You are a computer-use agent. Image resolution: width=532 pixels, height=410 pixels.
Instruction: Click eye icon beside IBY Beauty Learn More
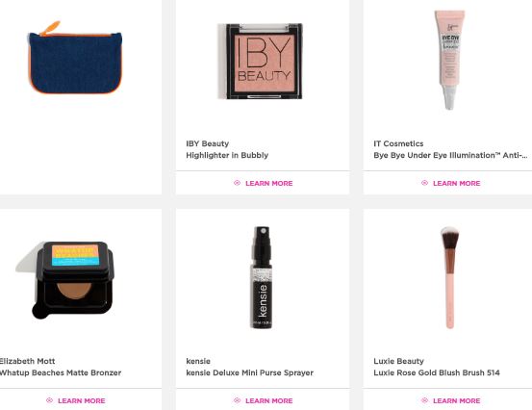pos(238,183)
